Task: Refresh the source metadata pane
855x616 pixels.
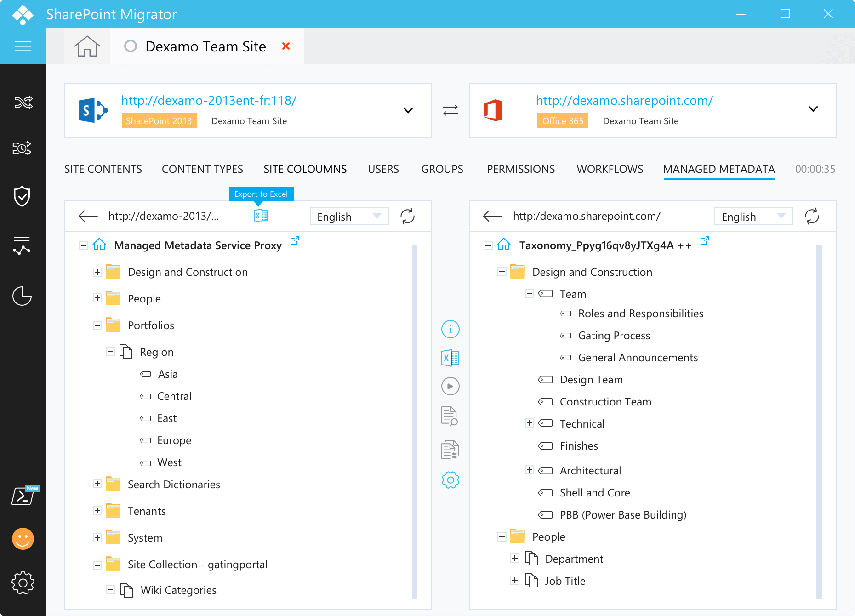Action: 408,216
